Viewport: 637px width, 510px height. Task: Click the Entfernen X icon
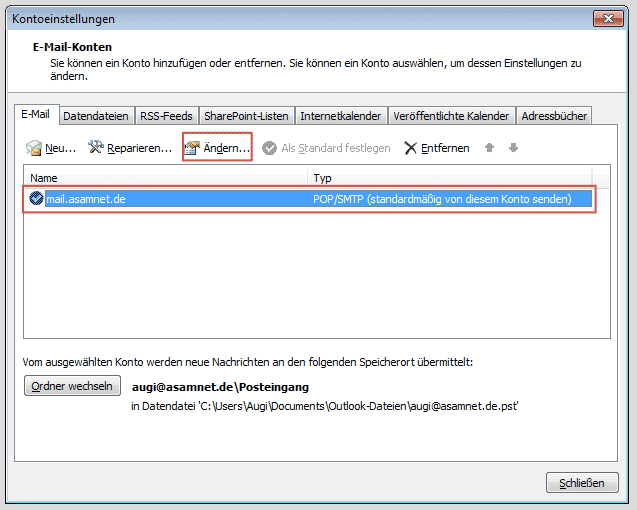point(410,148)
